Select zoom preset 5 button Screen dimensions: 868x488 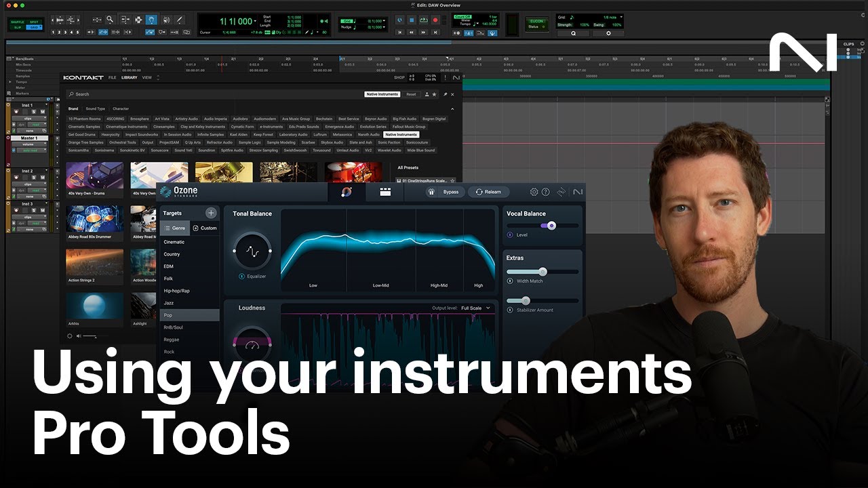(77, 32)
